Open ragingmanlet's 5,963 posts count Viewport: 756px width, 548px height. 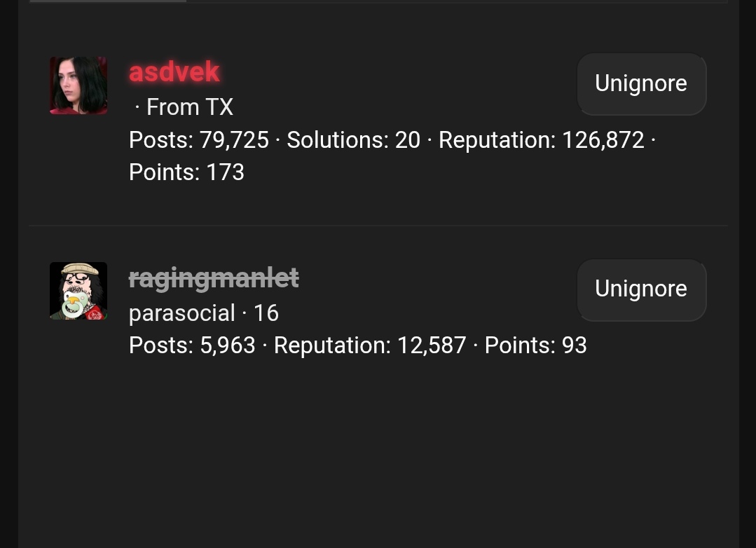[x=192, y=345]
